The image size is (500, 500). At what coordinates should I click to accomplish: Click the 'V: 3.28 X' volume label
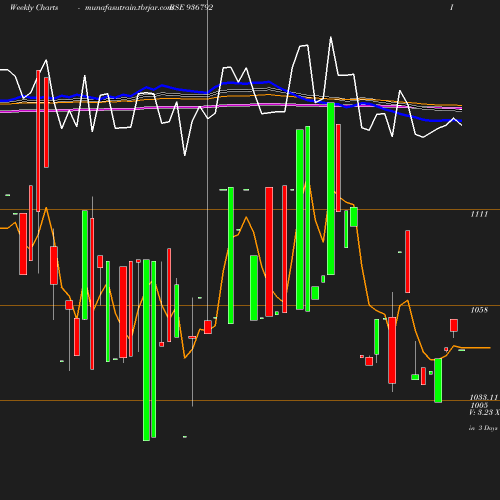(484, 412)
